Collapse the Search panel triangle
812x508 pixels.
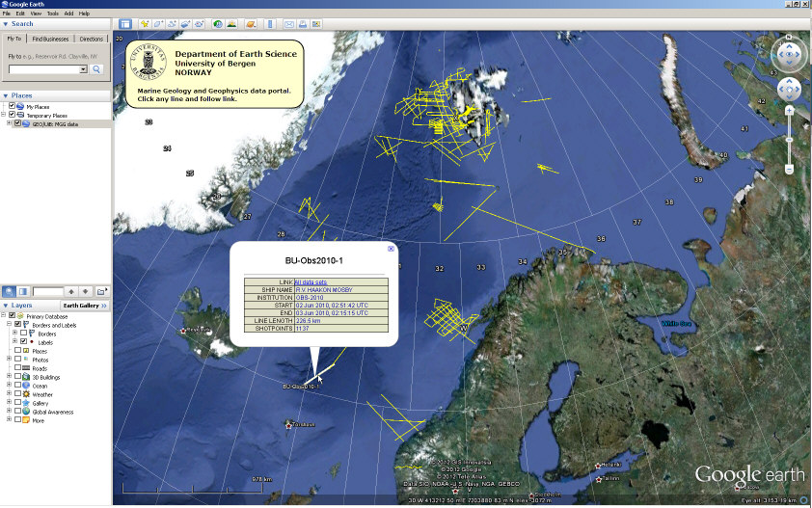[6, 24]
